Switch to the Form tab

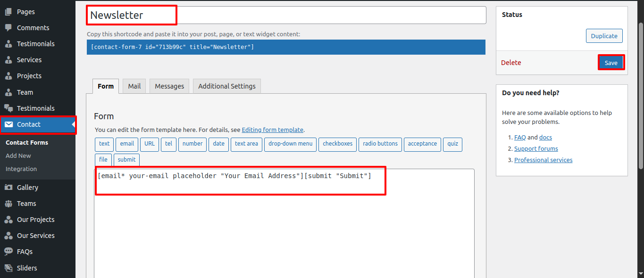coord(106,86)
